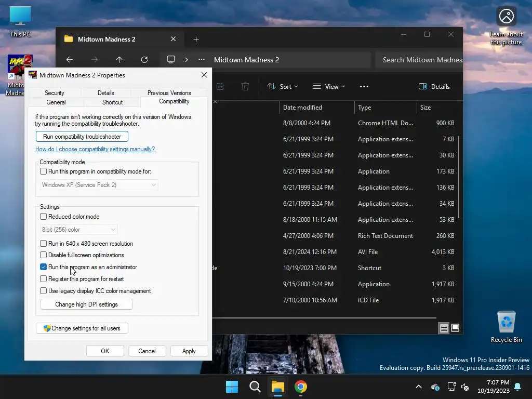Click Apply in Properties dialog
532x399 pixels.
pyautogui.click(x=189, y=351)
